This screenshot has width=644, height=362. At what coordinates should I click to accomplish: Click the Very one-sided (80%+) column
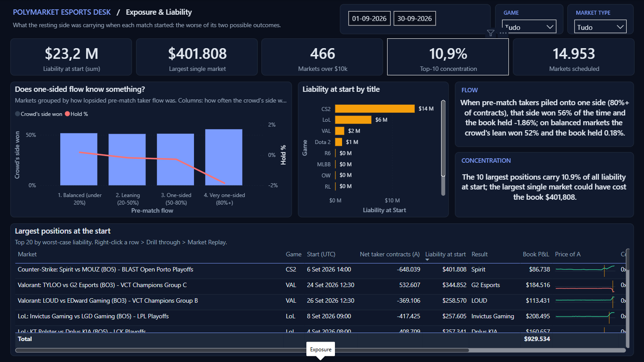[224, 157]
